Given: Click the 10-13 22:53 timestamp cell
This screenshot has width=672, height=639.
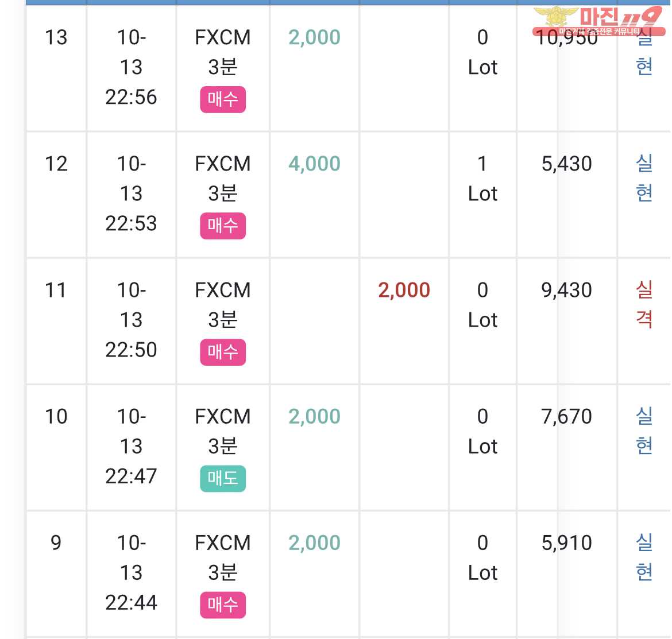Looking at the screenshot, I should coord(131,193).
